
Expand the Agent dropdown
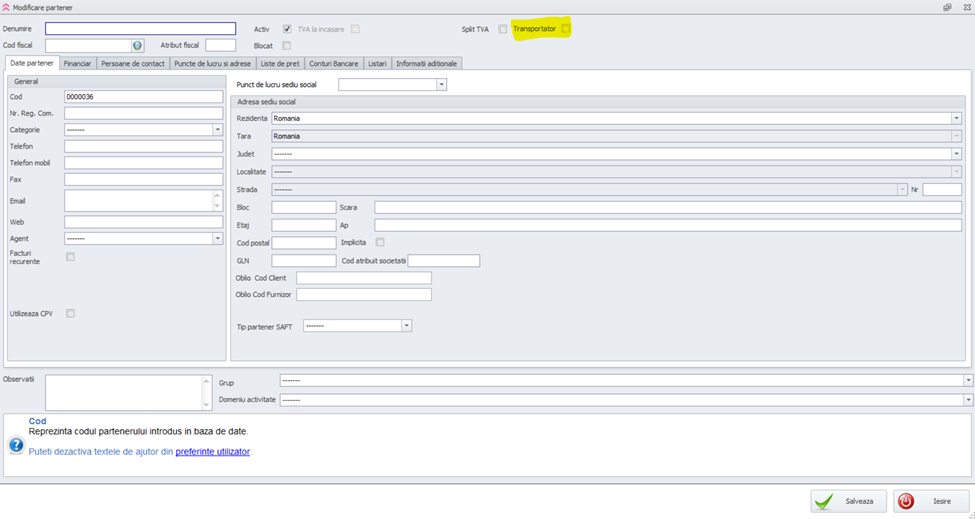(217, 239)
